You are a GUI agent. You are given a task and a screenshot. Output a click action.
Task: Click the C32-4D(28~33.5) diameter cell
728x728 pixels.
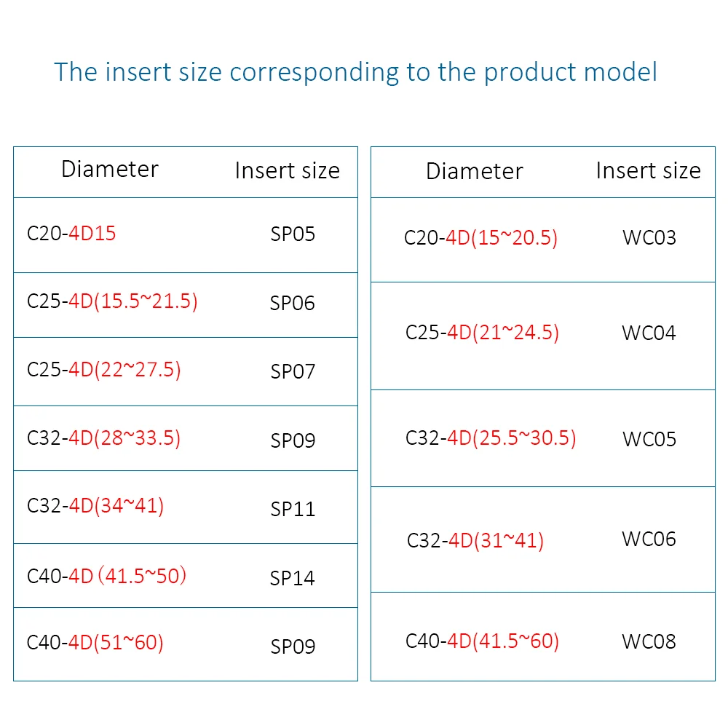point(103,438)
